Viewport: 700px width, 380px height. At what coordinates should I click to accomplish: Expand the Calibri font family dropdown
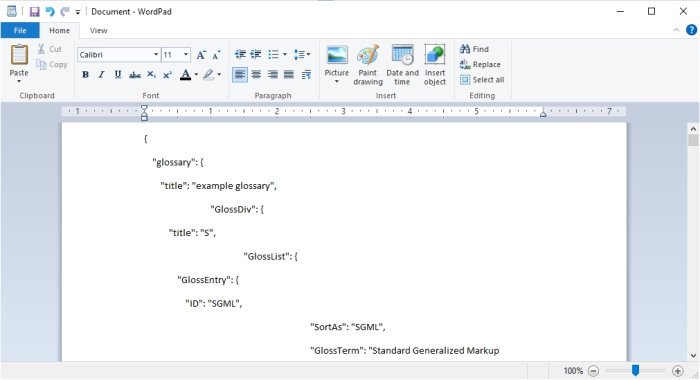coord(156,54)
